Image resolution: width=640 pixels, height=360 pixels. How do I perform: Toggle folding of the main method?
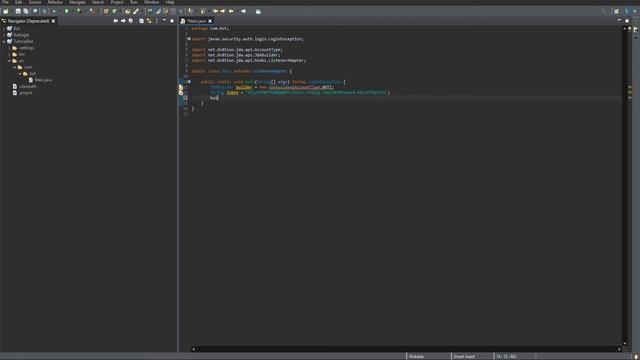(x=189, y=82)
